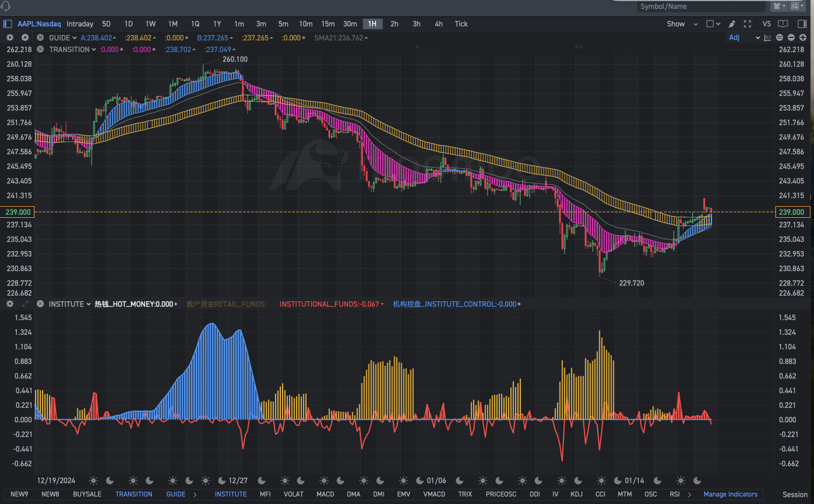This screenshot has width=814, height=504.
Task: Select the INSTITUTE indicator tab at bottom
Action: (x=231, y=494)
